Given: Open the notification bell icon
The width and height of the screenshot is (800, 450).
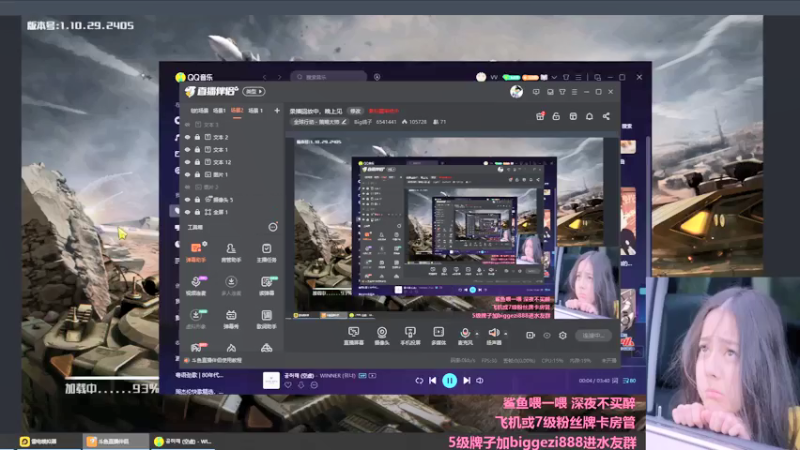Looking at the screenshot, I should (x=589, y=116).
